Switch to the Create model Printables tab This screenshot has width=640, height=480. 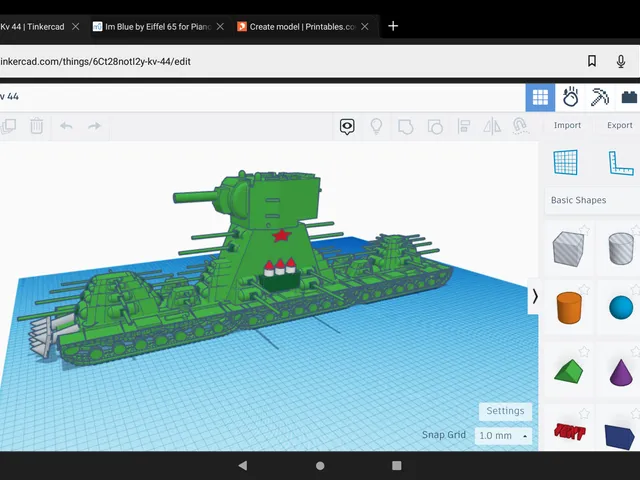(x=303, y=27)
